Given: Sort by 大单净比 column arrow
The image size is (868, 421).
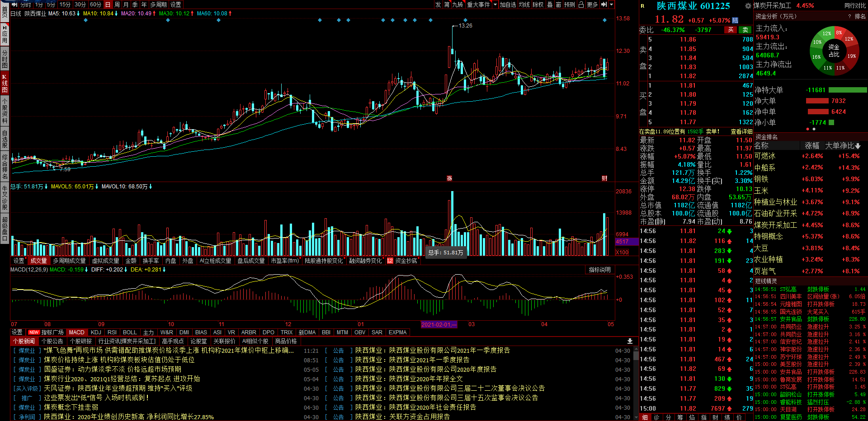Looking at the screenshot, I should pos(858,146).
